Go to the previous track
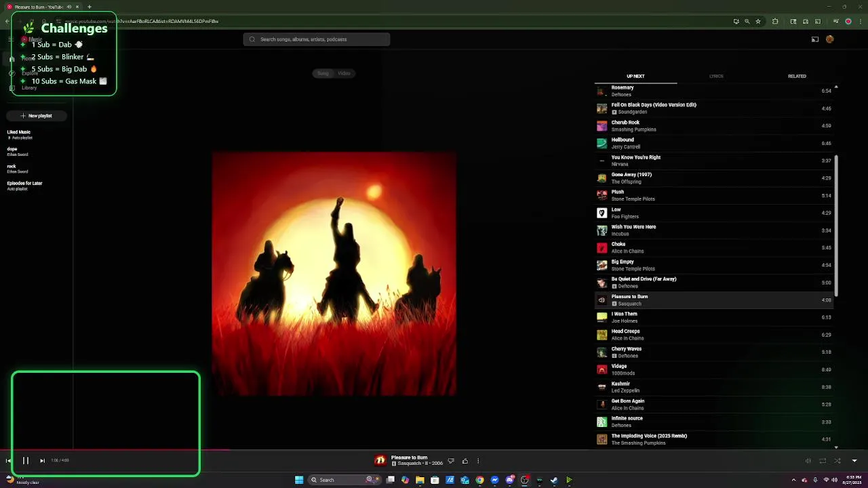The height and width of the screenshot is (488, 868). [8, 461]
